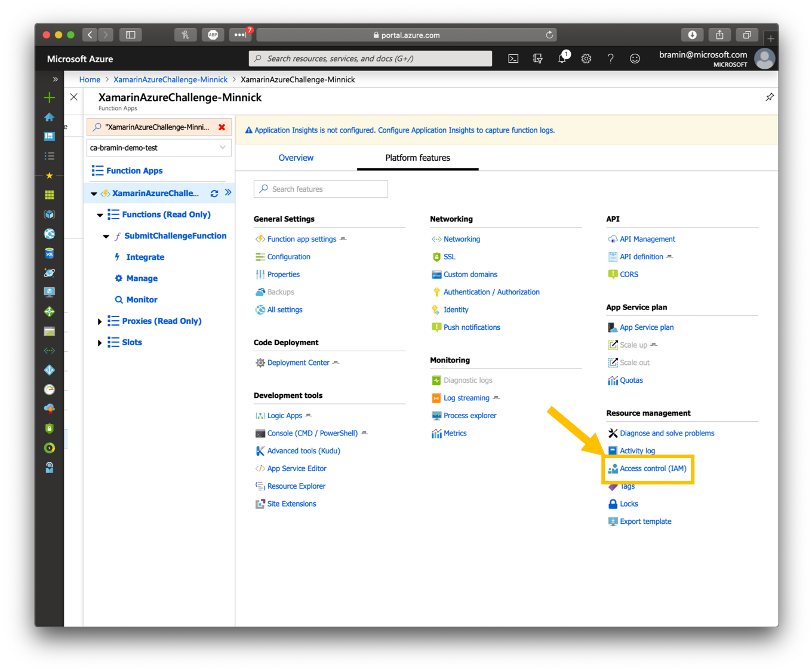The height and width of the screenshot is (672, 812).
Task: Open directory and subscription filter icon
Action: click(x=537, y=59)
